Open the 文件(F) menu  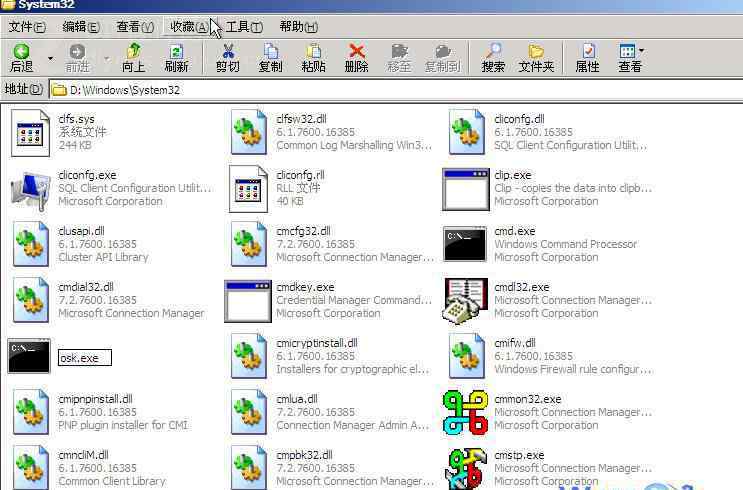click(x=27, y=27)
